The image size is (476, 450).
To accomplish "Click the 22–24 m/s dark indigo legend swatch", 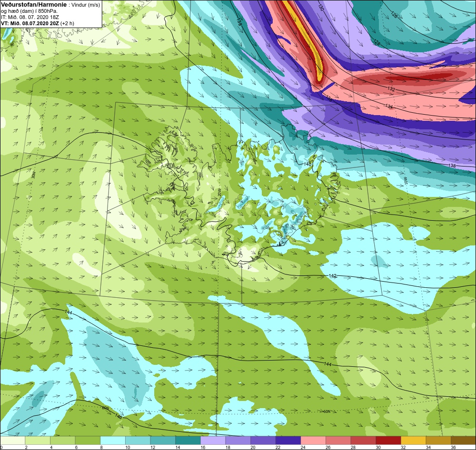I will point(288,440).
